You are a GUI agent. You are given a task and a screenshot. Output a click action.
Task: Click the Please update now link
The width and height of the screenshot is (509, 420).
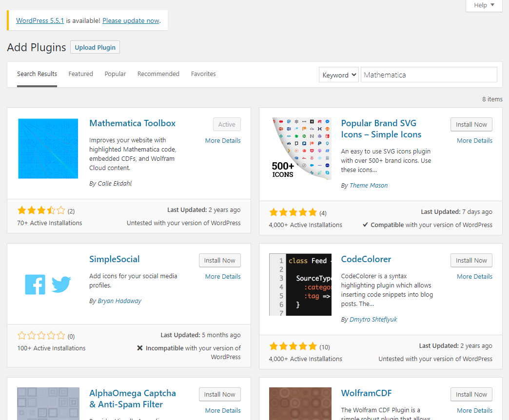(x=131, y=20)
